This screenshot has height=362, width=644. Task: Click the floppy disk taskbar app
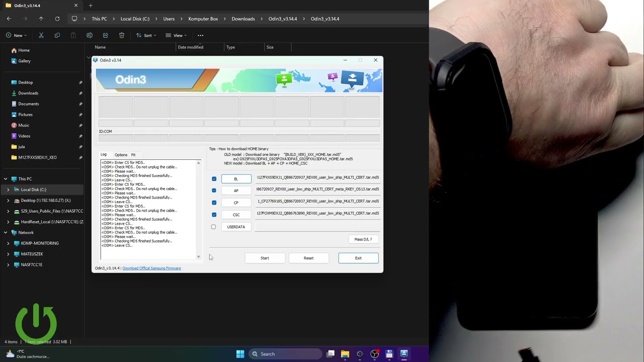pos(389,354)
